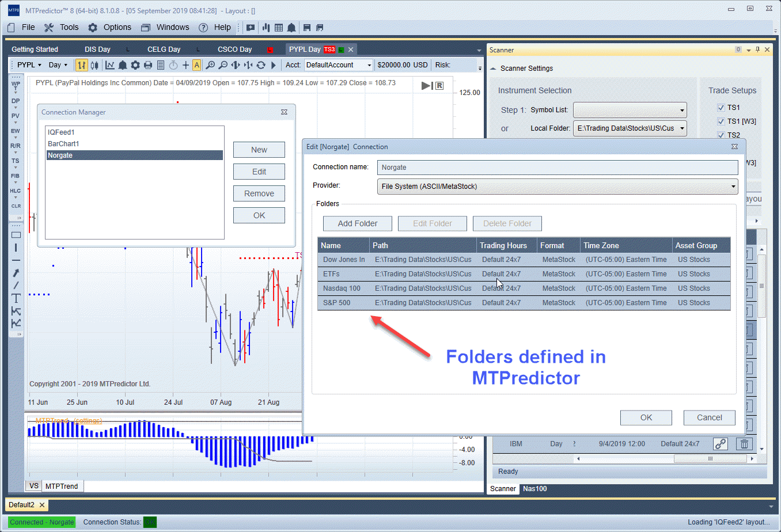Select BarChart1 in the connection list
Viewport: 781px width, 532px height.
click(134, 144)
